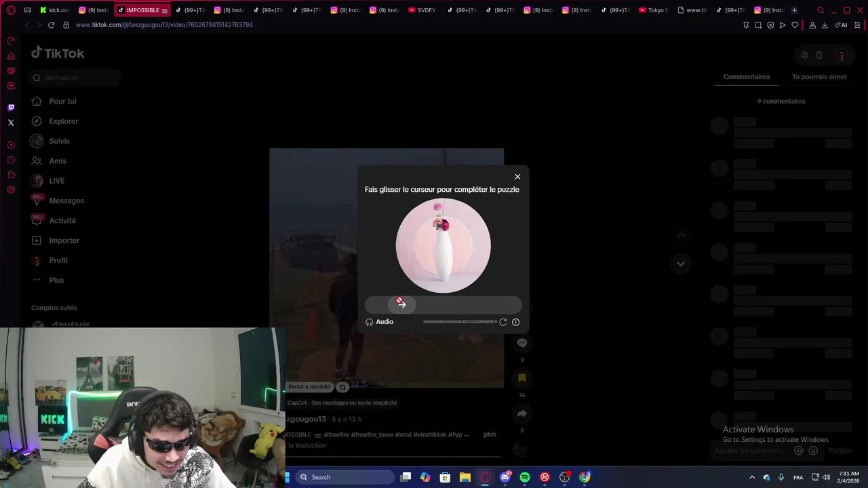Open the 7:31 AM clock and calendar
The image size is (868, 488).
[849, 477]
